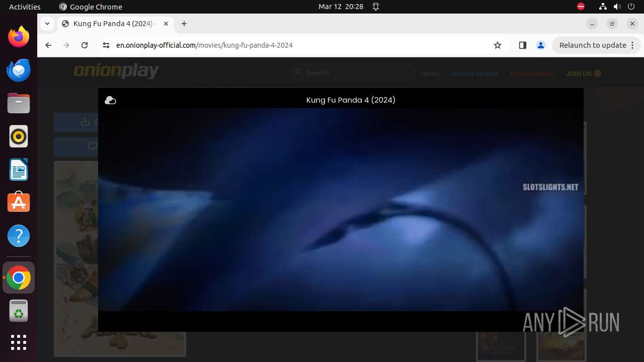Viewport: 644px width, 362px height.
Task: Open the Browse Series nav link
Action: [532, 74]
